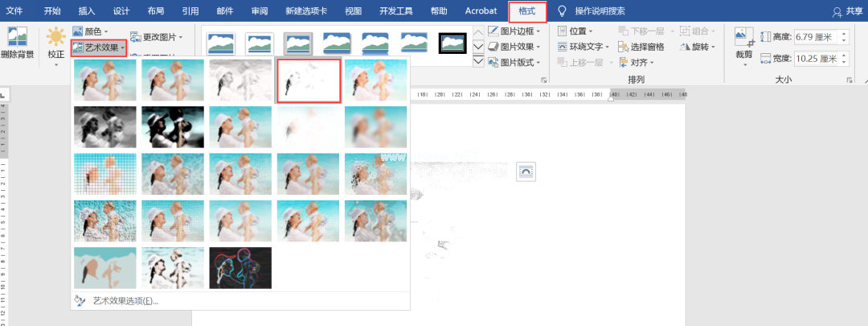Viewport: 868px width, 326px height.
Task: Decrease the picture width with the down spinner
Action: [x=845, y=61]
